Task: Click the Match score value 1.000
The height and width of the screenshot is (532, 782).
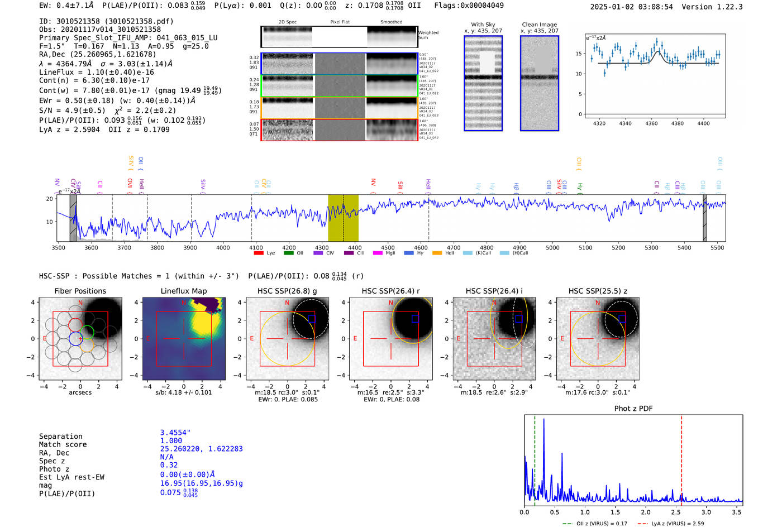Action: tap(171, 440)
